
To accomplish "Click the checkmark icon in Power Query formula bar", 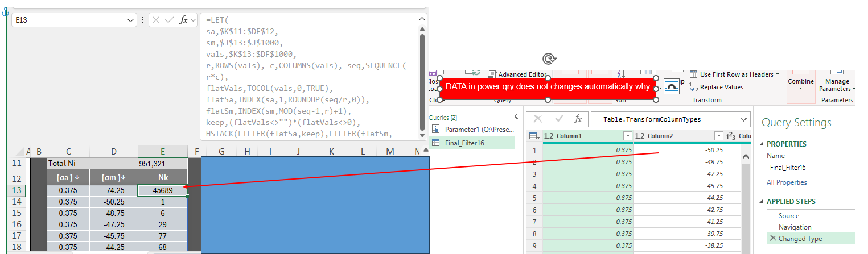I will [558, 119].
